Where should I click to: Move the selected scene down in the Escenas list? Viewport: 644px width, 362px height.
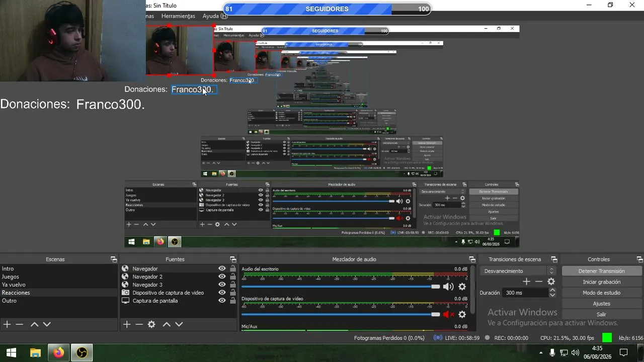point(47,324)
